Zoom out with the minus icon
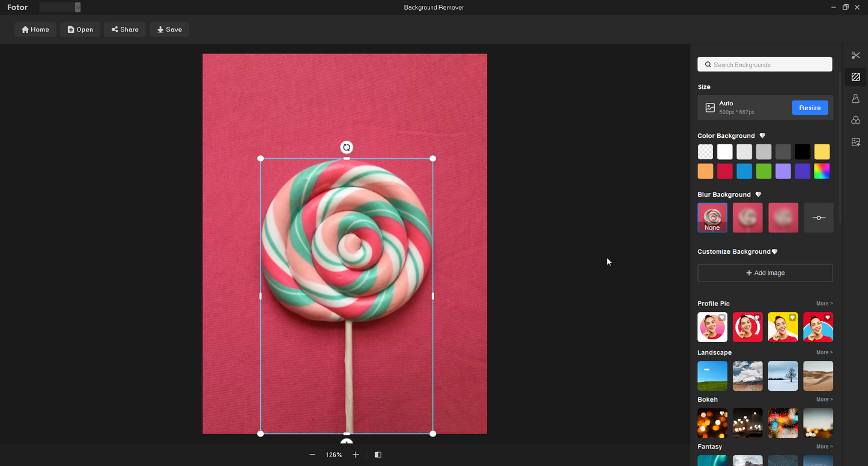This screenshot has height=466, width=868. coord(312,455)
